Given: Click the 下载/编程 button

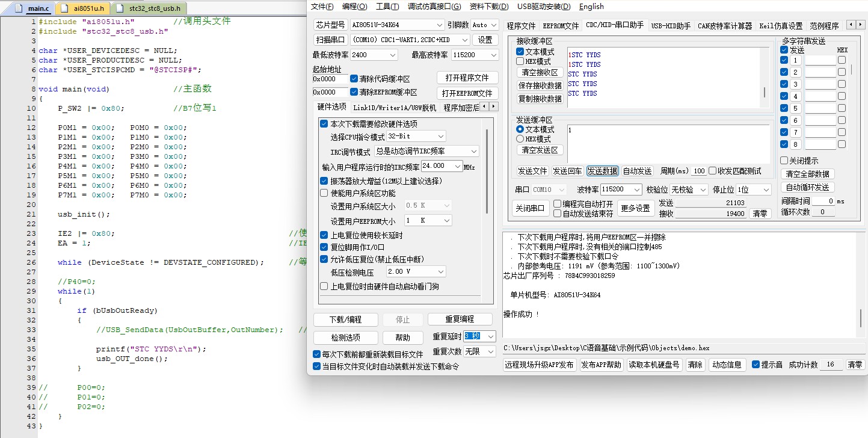Looking at the screenshot, I should point(346,319).
